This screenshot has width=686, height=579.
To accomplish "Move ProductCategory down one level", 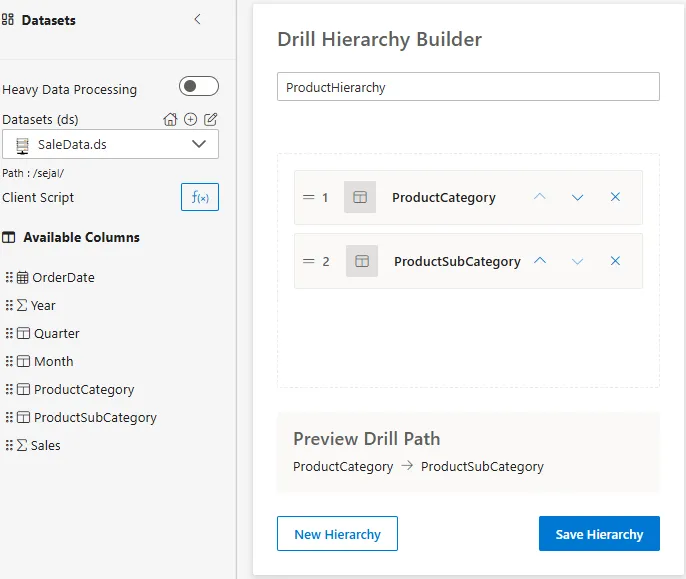I will pyautogui.click(x=577, y=197).
